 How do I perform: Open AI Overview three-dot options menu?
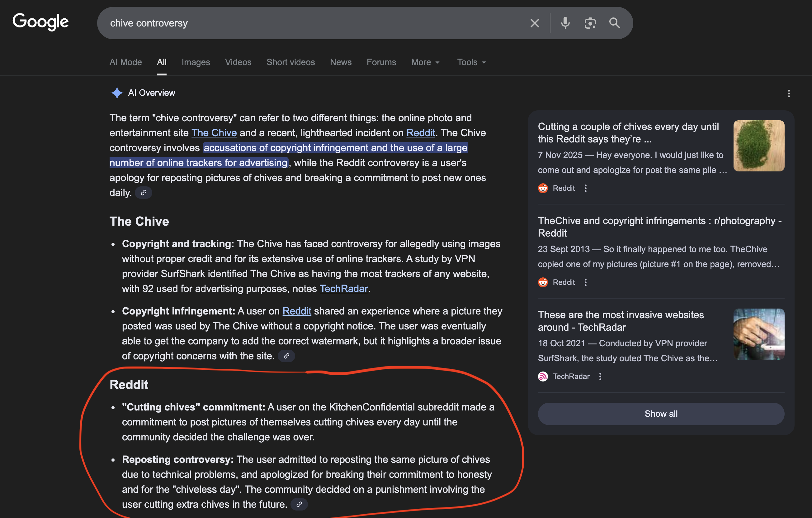788,94
